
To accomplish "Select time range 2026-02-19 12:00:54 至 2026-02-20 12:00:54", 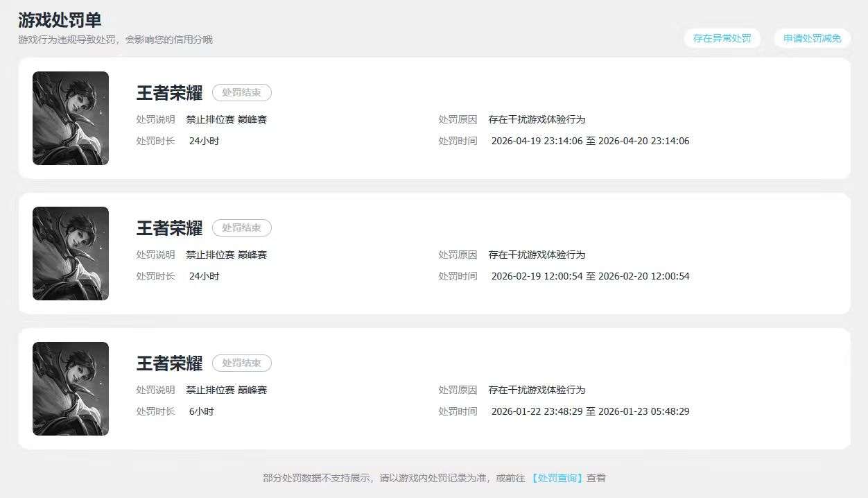I will point(590,276).
